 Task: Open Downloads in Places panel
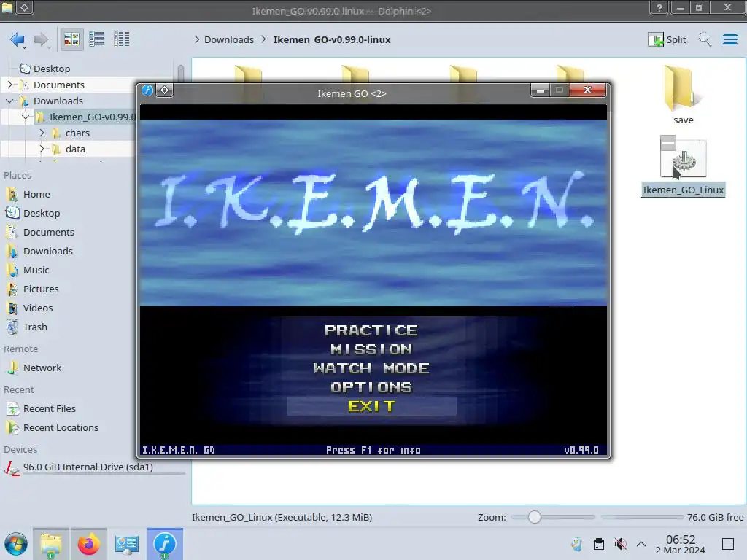(47, 251)
